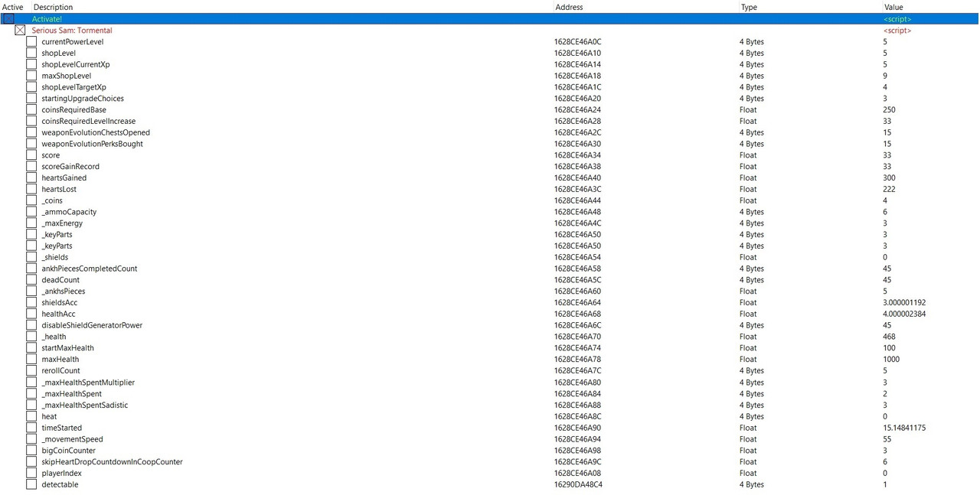Click weaponEvolutionPerksBought entry name
This screenshot has width=980, height=495.
[93, 144]
